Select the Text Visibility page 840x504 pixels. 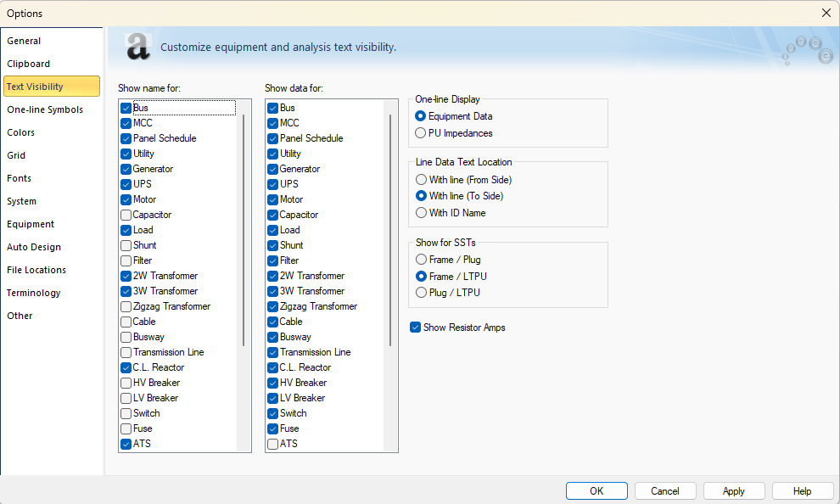tap(52, 87)
